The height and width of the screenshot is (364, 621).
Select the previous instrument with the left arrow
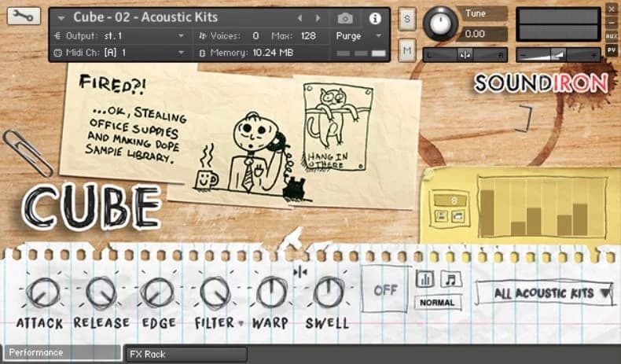point(299,18)
